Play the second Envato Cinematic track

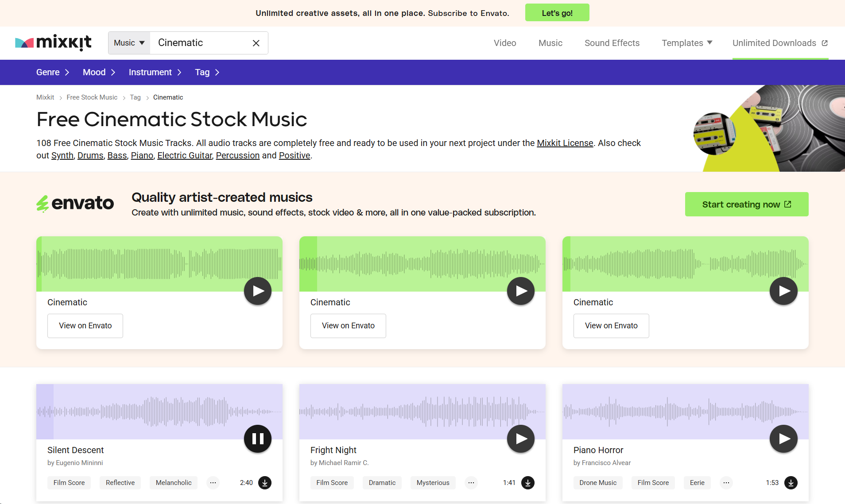coord(521,291)
